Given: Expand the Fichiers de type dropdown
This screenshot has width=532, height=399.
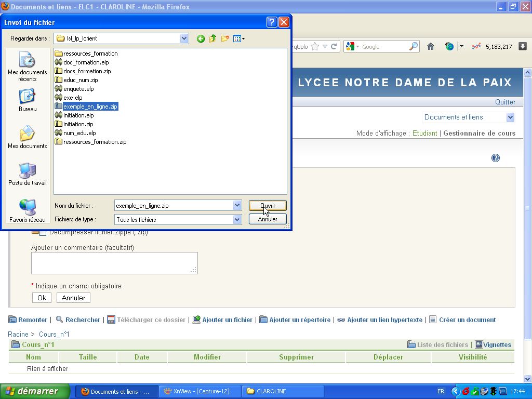Looking at the screenshot, I should click(x=237, y=220).
